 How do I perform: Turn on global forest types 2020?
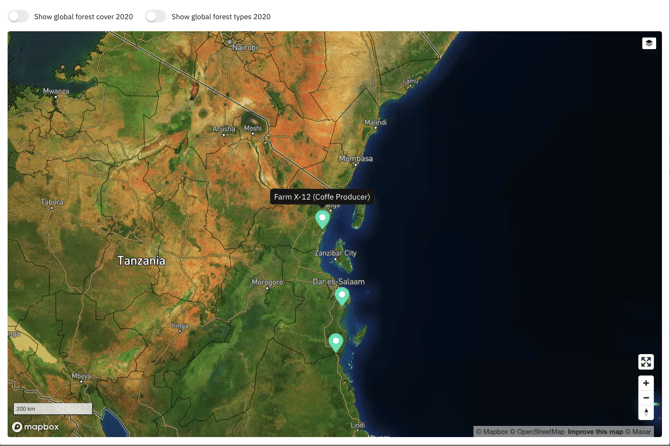tap(155, 17)
